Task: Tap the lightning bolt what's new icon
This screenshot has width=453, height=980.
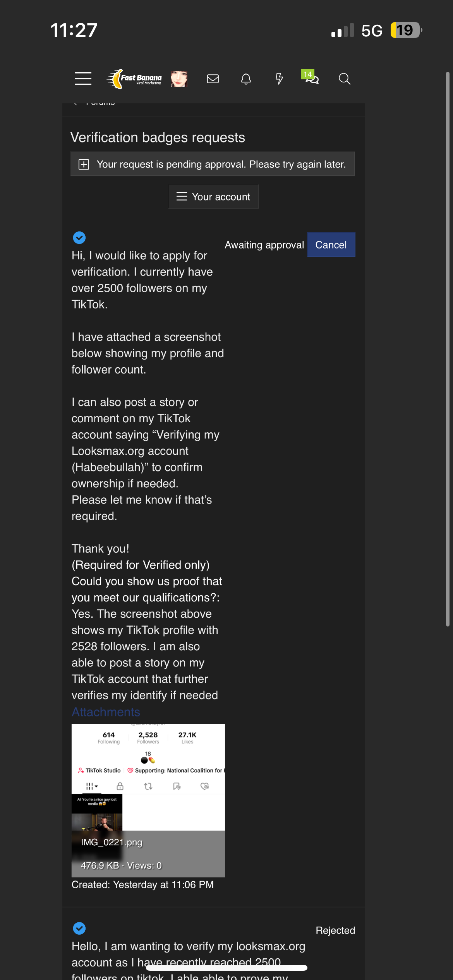Action: click(279, 79)
